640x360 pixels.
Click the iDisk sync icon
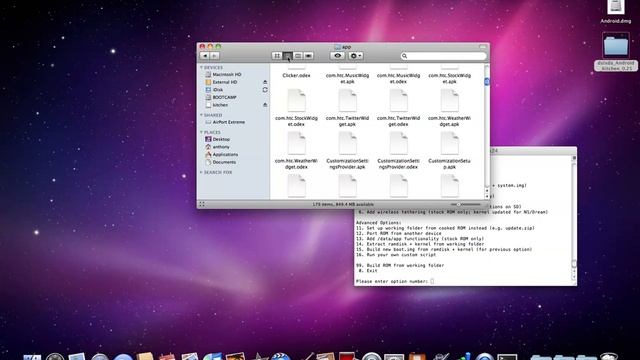coord(265,90)
